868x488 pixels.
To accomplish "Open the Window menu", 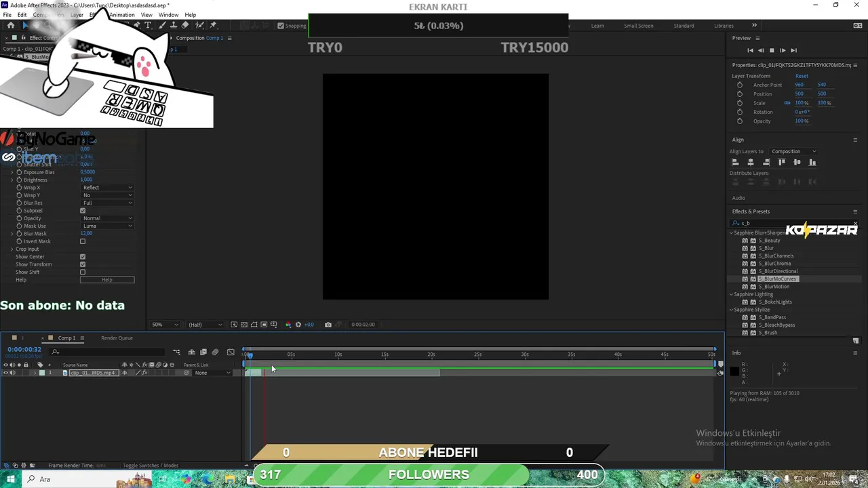I will pyautogui.click(x=168, y=15).
